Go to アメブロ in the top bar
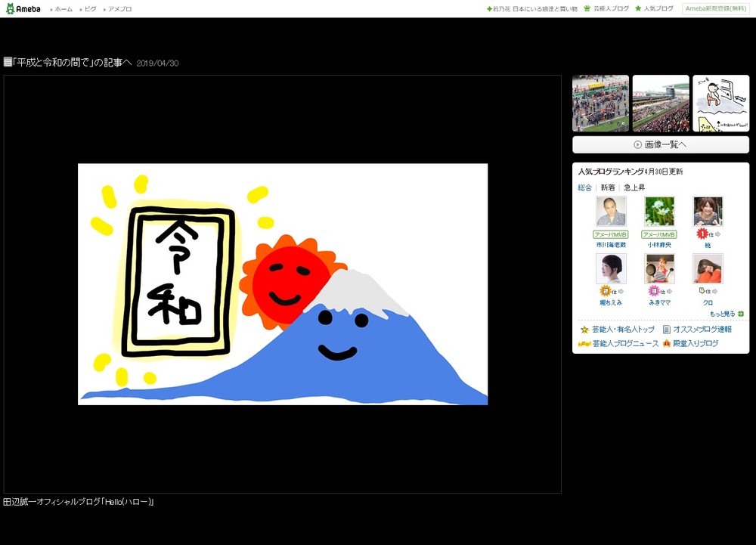Viewport: 756px width, 545px height. [119, 9]
